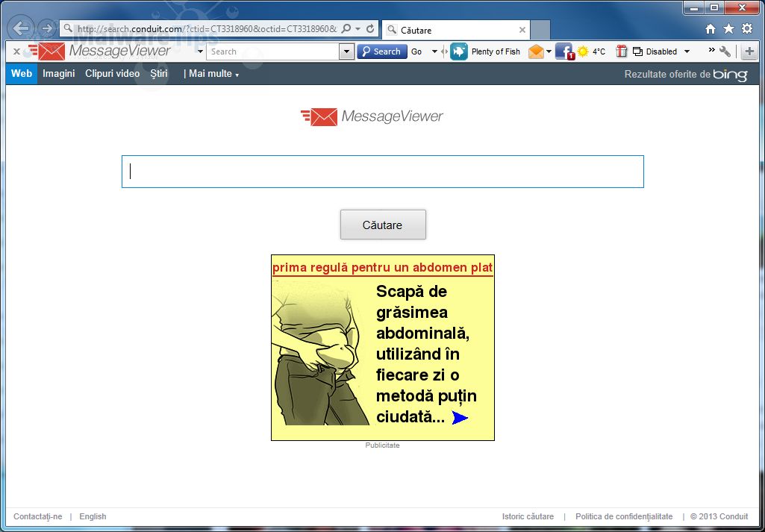
Task: Click the browser Back arrow button
Action: coord(20,28)
